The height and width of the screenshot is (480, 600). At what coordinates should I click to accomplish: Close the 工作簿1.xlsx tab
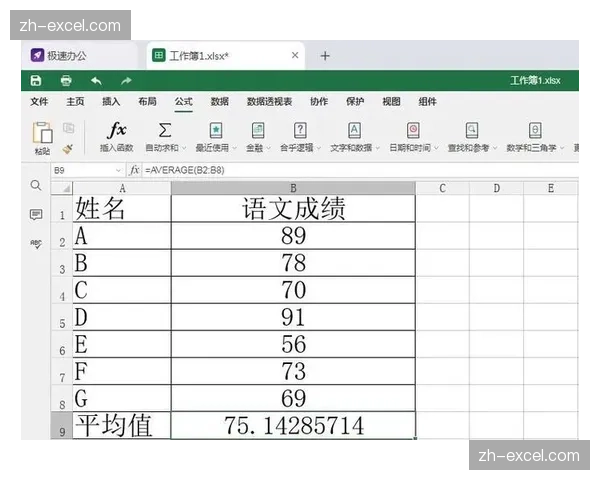tap(295, 56)
